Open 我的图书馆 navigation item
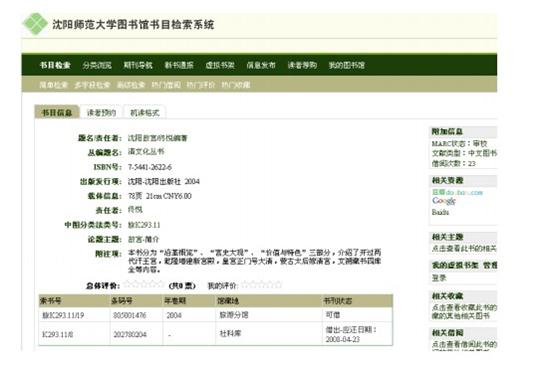This screenshot has width=560, height=366. [347, 65]
